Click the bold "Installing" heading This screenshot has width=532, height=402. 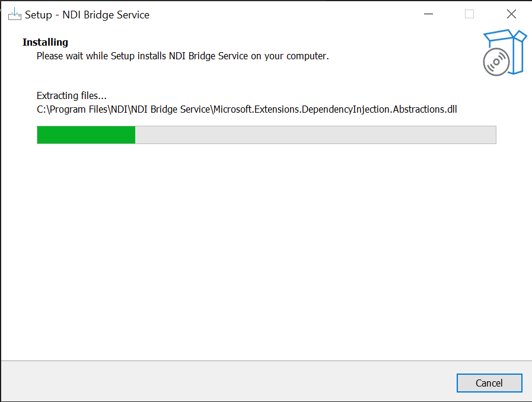pos(45,42)
